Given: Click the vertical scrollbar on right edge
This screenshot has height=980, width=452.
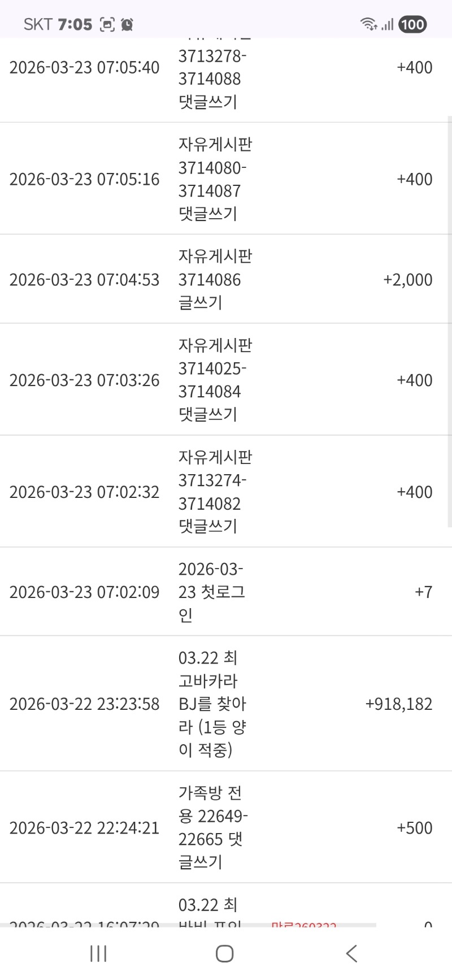Looking at the screenshot, I should tap(450, 322).
